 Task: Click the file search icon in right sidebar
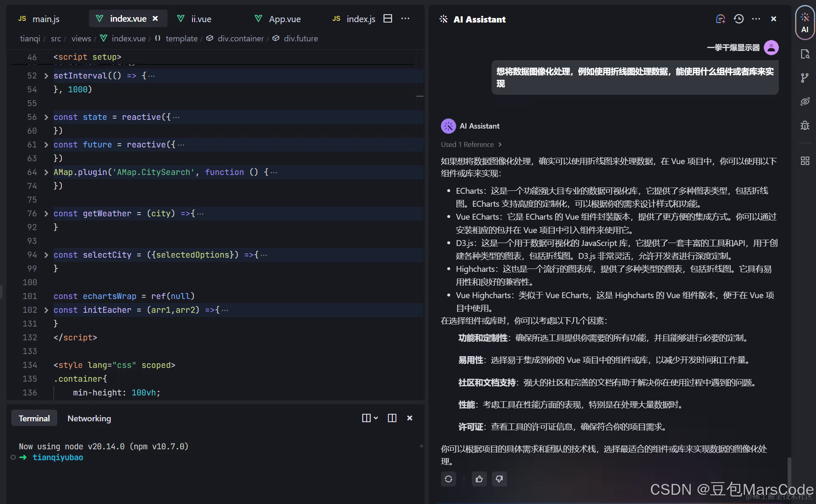pos(805,54)
